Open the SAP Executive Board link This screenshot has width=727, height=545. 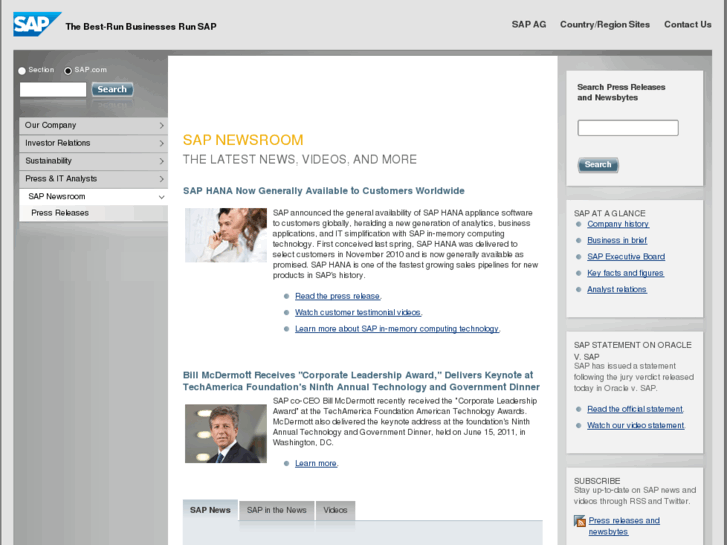[x=626, y=257]
